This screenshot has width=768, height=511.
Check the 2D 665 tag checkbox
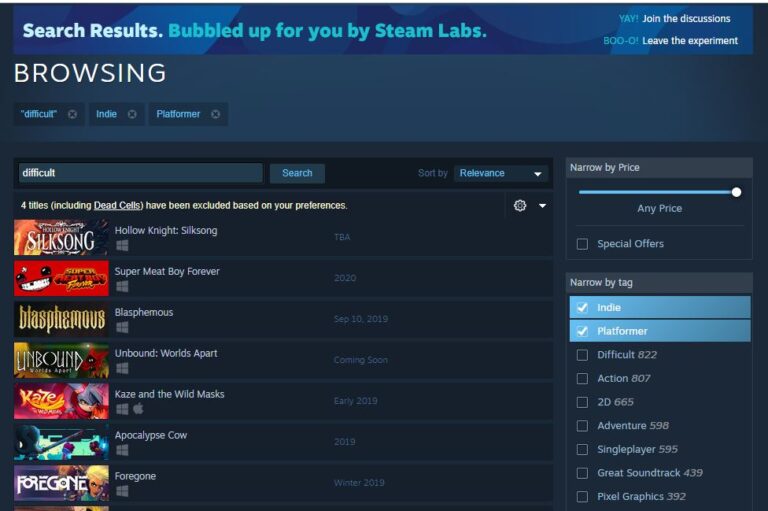pyautogui.click(x=582, y=402)
